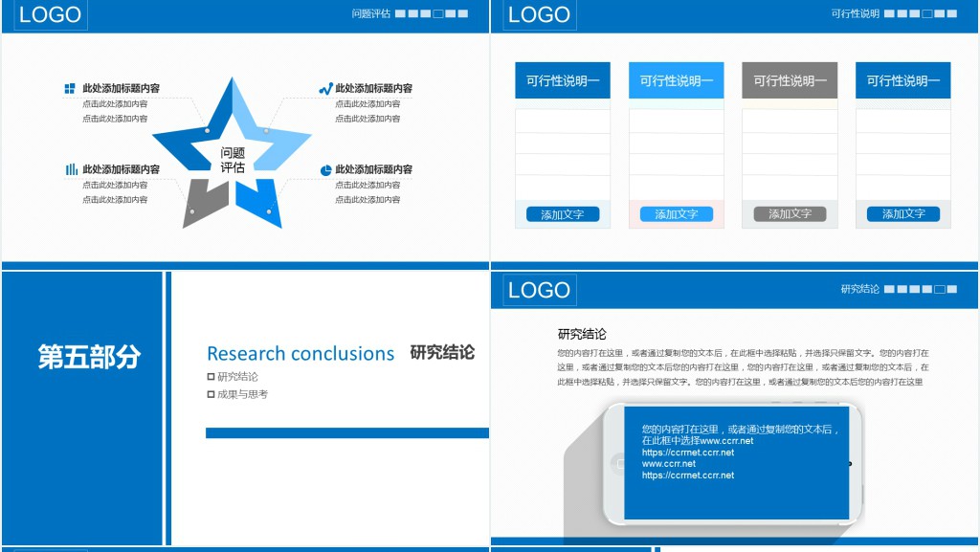Click the 问题评估 text in star center
Image resolution: width=980 pixels, height=552 pixels.
coord(233,160)
